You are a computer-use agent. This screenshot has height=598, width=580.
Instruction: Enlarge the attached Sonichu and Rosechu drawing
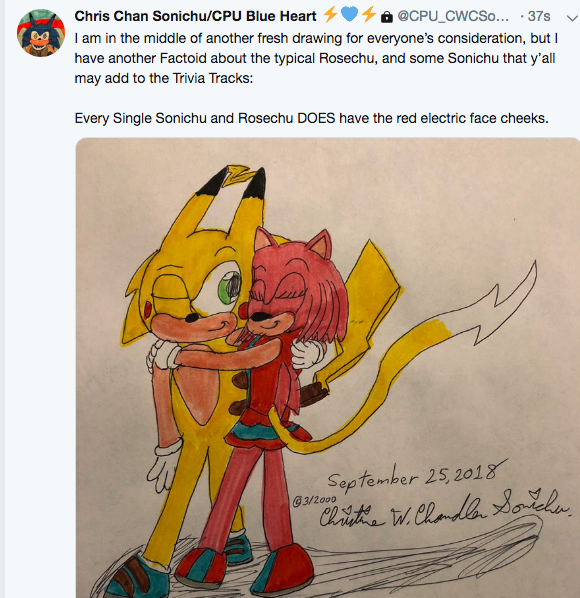(x=328, y=368)
